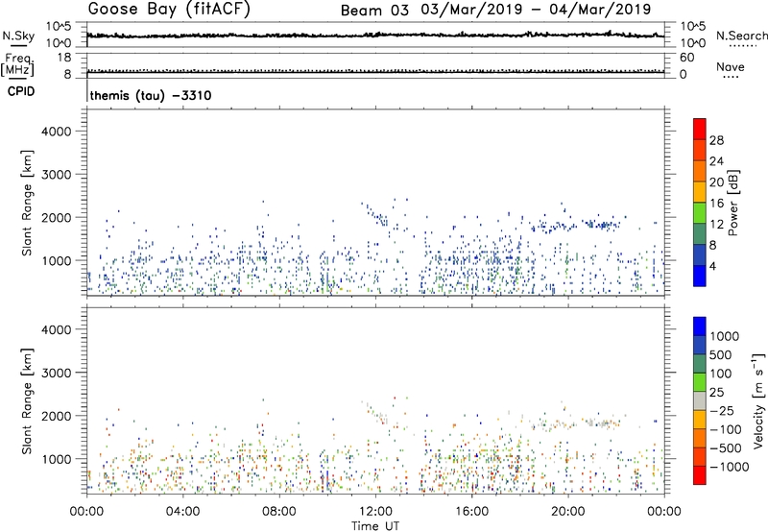Click the "08:00" time tick label

[278, 512]
